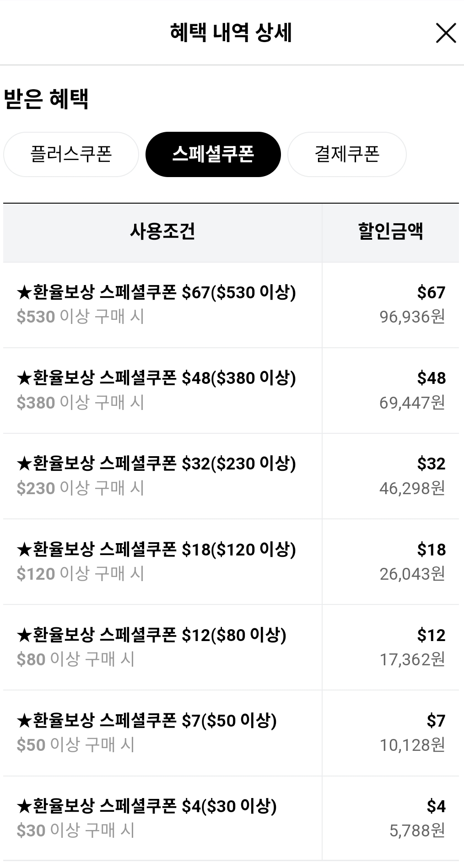
Task: Click the 사용조건 column header
Action: 162,232
